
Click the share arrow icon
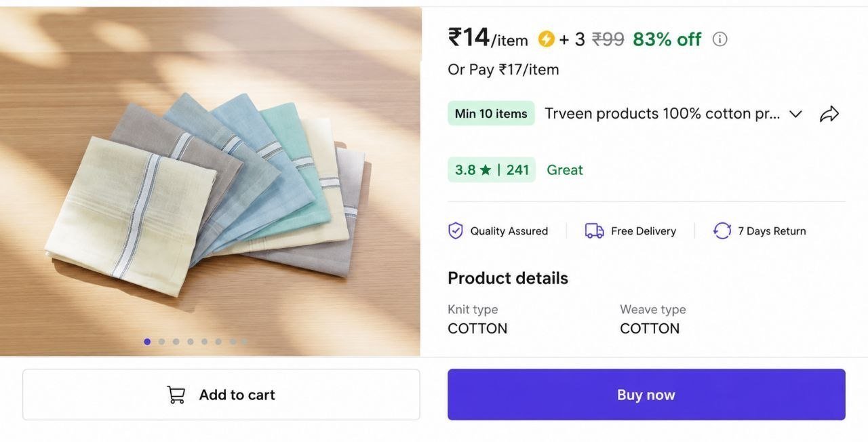pyautogui.click(x=829, y=114)
